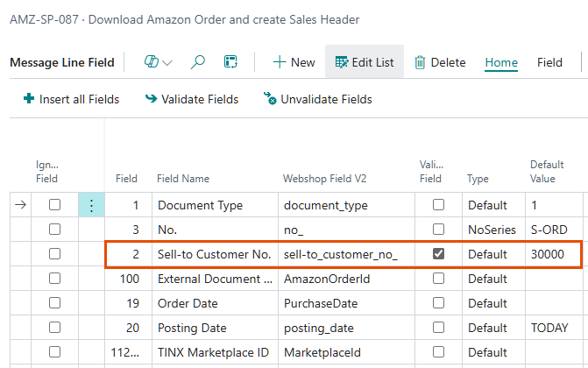Click the 'document_type' webshop field cell

click(x=346, y=205)
